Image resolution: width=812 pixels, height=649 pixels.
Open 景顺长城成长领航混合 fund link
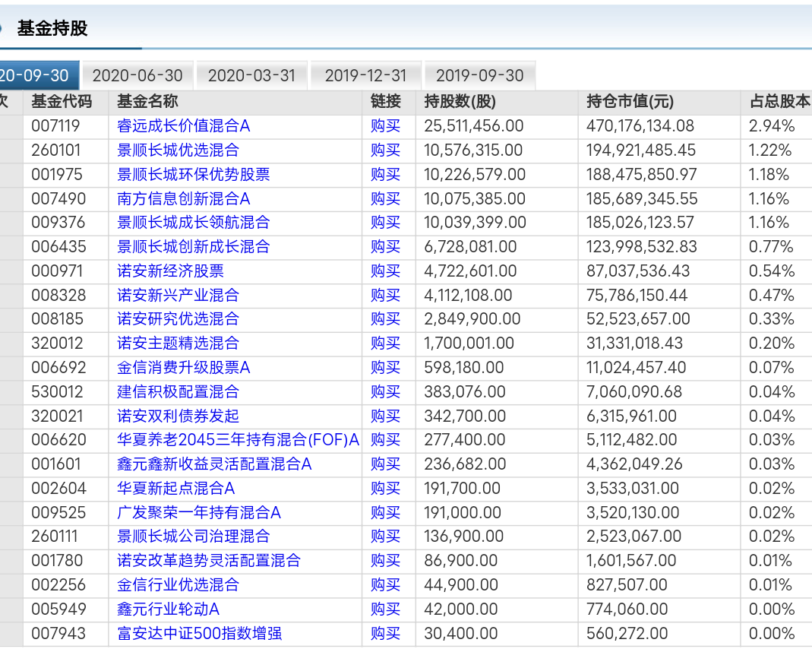[x=193, y=223]
